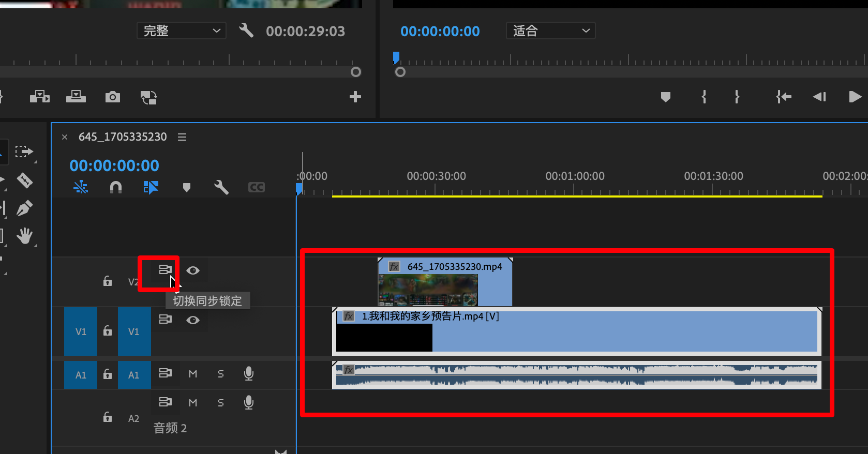Toggle Snap in Timeline magnet icon

point(116,187)
